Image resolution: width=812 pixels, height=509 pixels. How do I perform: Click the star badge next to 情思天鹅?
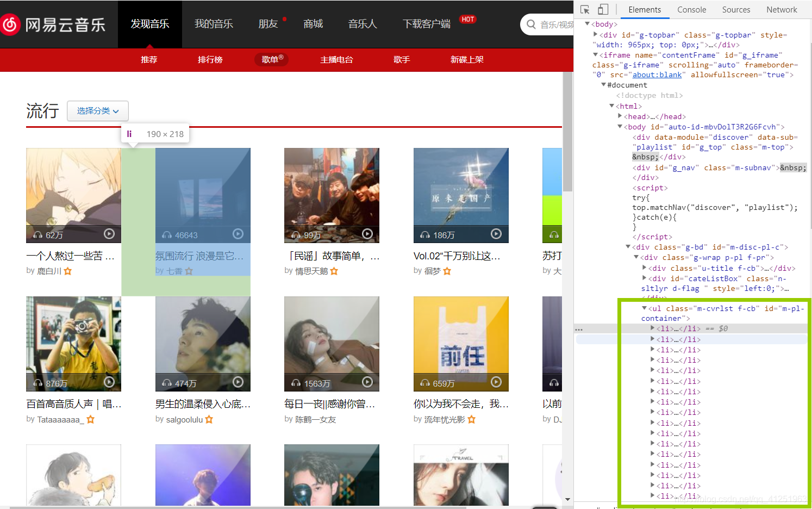(x=334, y=271)
